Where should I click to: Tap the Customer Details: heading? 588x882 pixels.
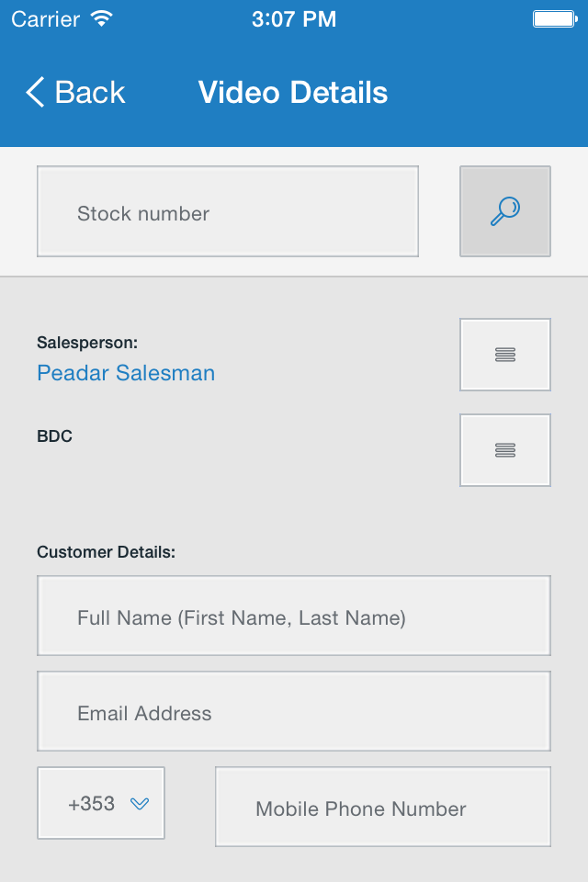pos(106,552)
